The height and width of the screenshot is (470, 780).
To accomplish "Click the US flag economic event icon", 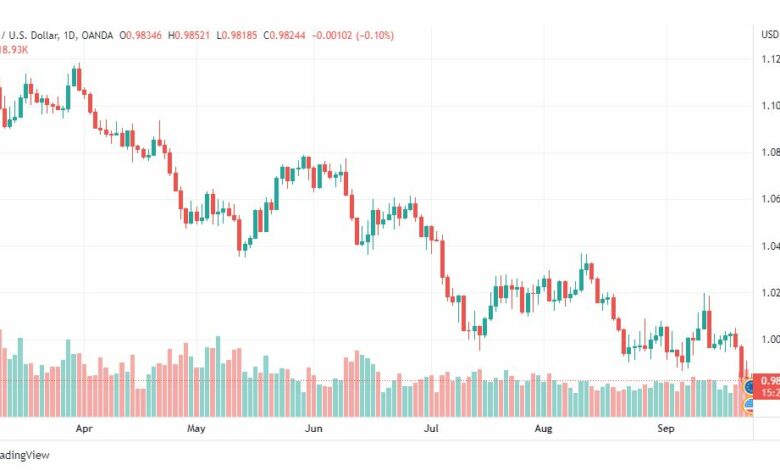I will coord(749,406).
